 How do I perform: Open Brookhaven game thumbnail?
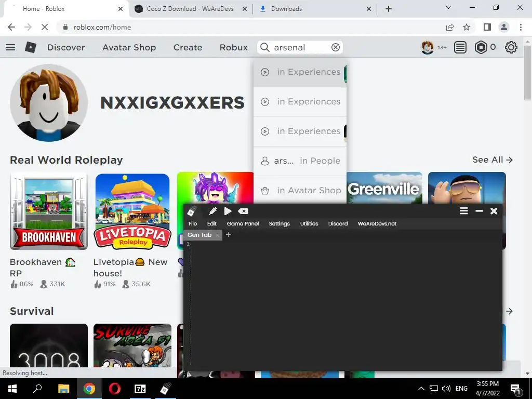pos(49,211)
